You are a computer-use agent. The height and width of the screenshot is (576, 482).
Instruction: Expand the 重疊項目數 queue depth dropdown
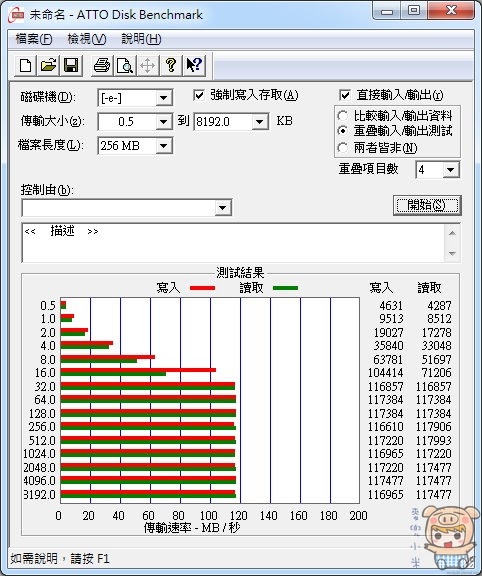[x=451, y=170]
